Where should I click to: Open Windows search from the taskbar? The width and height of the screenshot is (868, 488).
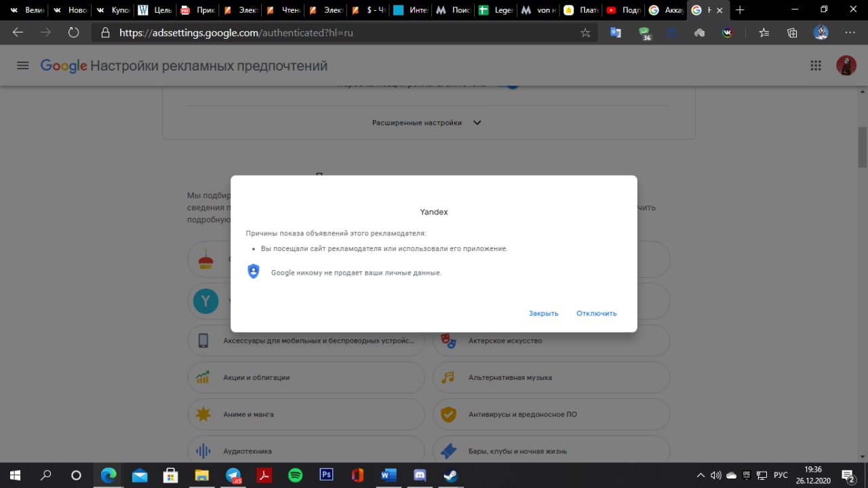click(46, 475)
